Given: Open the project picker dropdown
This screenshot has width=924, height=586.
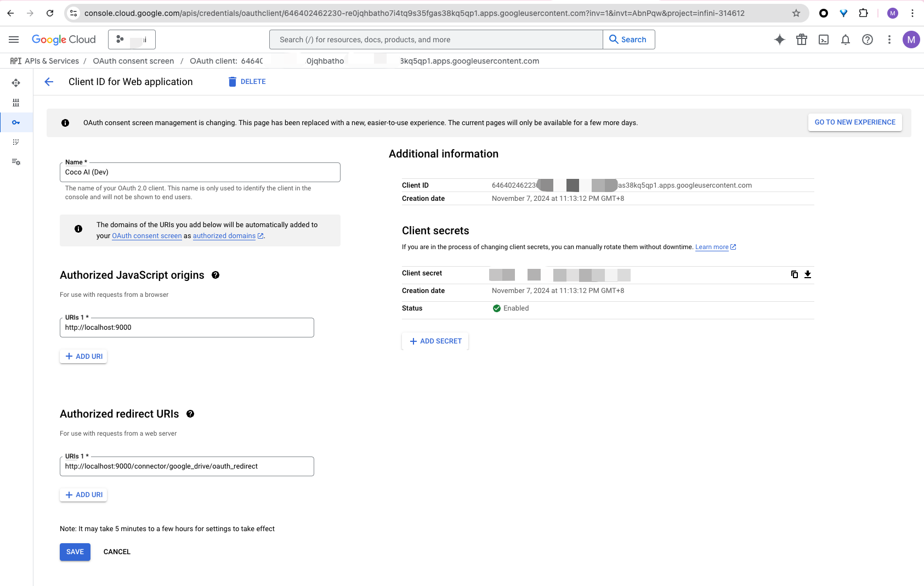Looking at the screenshot, I should [132, 39].
